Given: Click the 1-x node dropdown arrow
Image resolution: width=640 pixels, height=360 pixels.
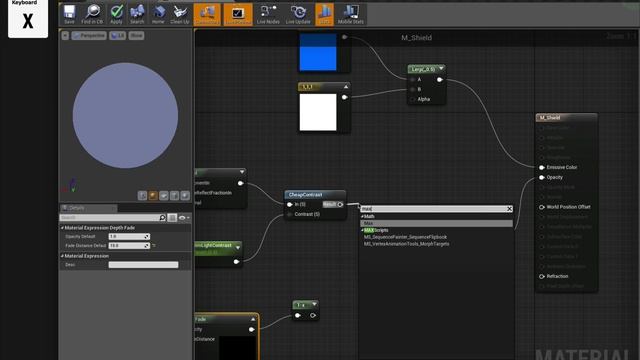Looking at the screenshot, I should [314, 304].
